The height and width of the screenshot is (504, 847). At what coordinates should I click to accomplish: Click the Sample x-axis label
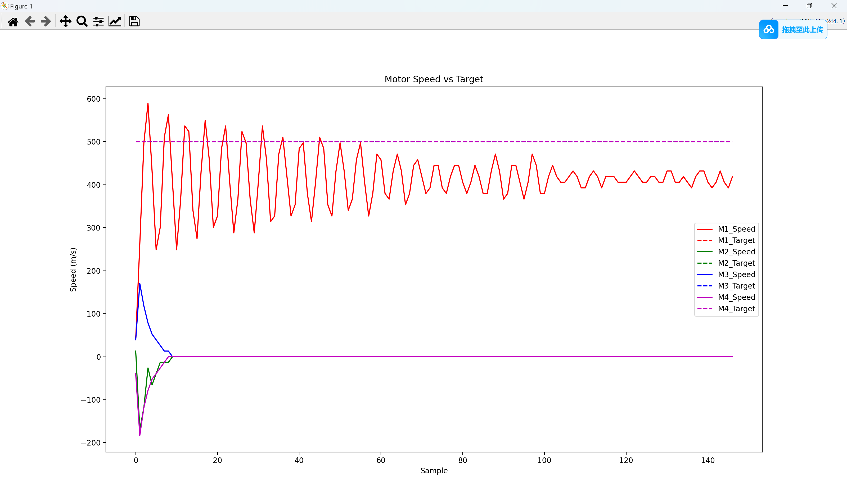click(434, 471)
